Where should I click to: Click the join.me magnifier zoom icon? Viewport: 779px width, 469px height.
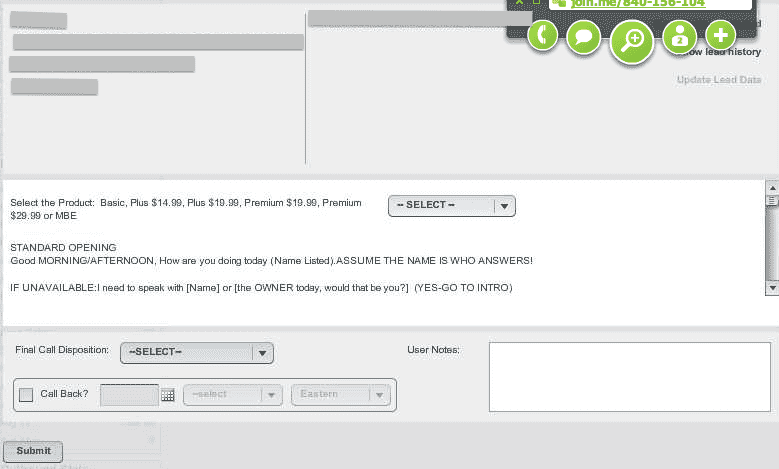631,41
